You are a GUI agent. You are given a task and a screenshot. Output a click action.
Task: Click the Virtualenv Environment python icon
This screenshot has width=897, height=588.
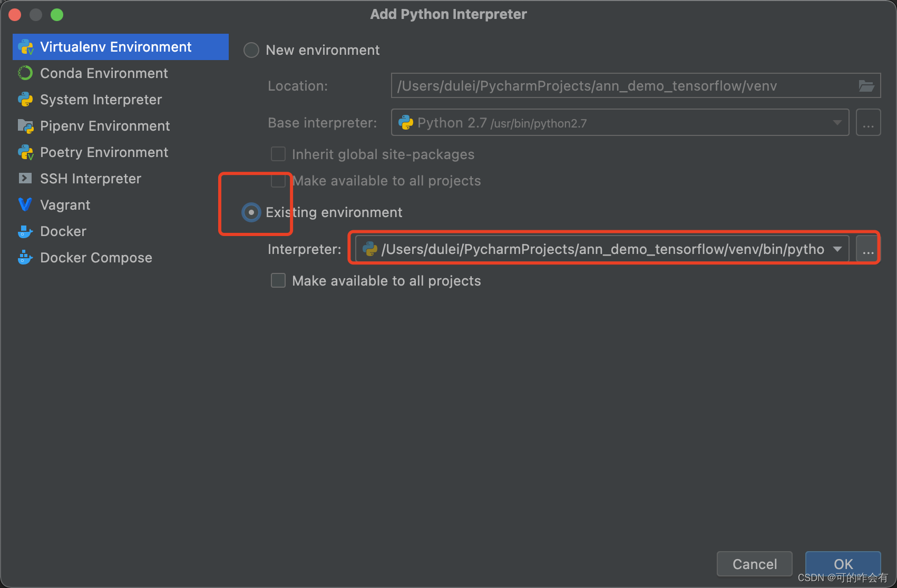[x=25, y=47]
